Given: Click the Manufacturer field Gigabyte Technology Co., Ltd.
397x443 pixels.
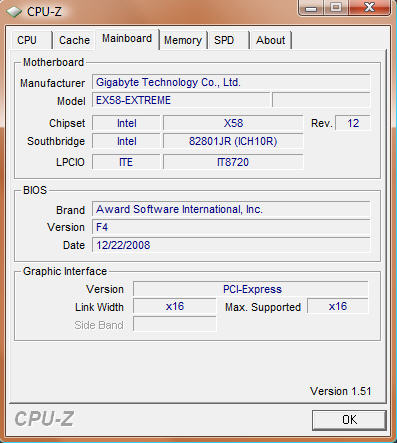Looking at the screenshot, I should (x=231, y=82).
